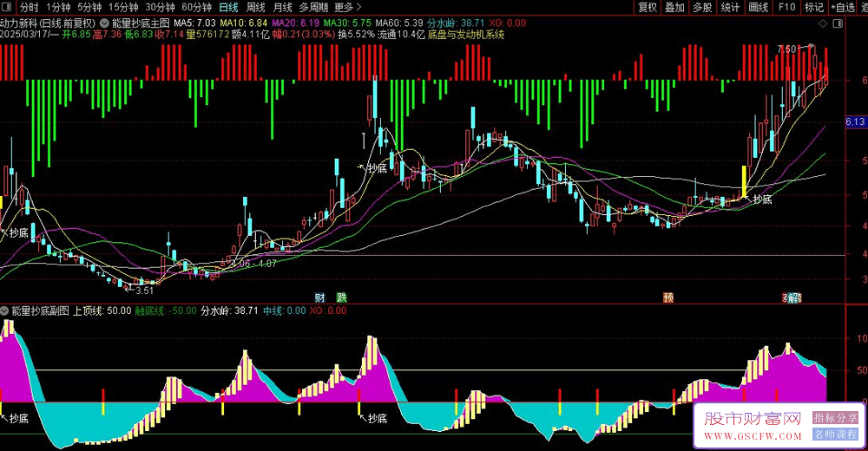Click the 底盘与发动机系统 sector label
Screen dimensions: 868x451
tap(465, 35)
